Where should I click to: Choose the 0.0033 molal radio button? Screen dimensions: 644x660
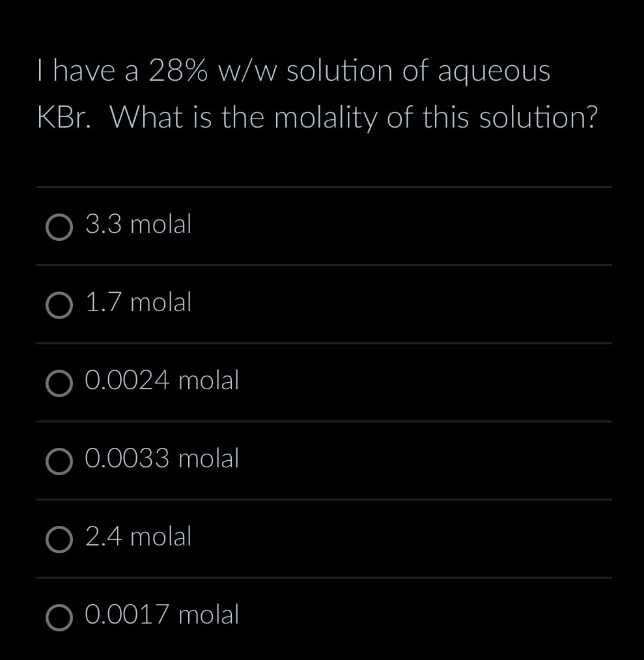pyautogui.click(x=59, y=462)
